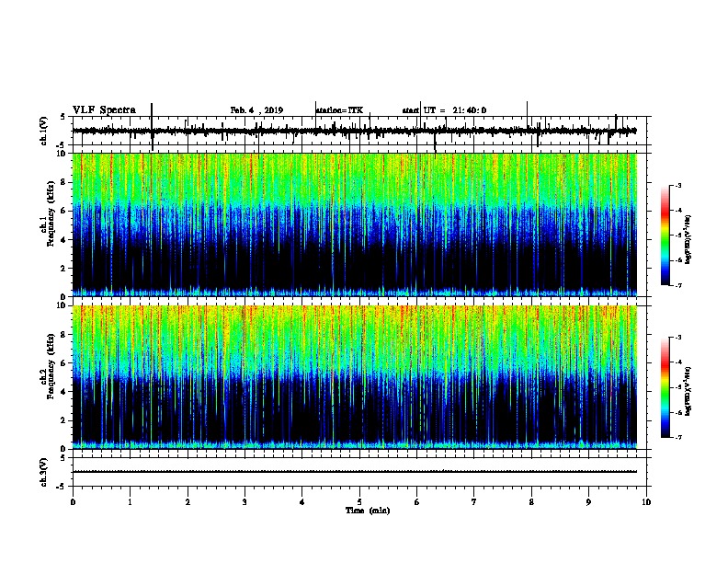The width and height of the screenshot is (728, 563).
Task: Click the "VLF Spectra" plot title
Action: coord(105,110)
